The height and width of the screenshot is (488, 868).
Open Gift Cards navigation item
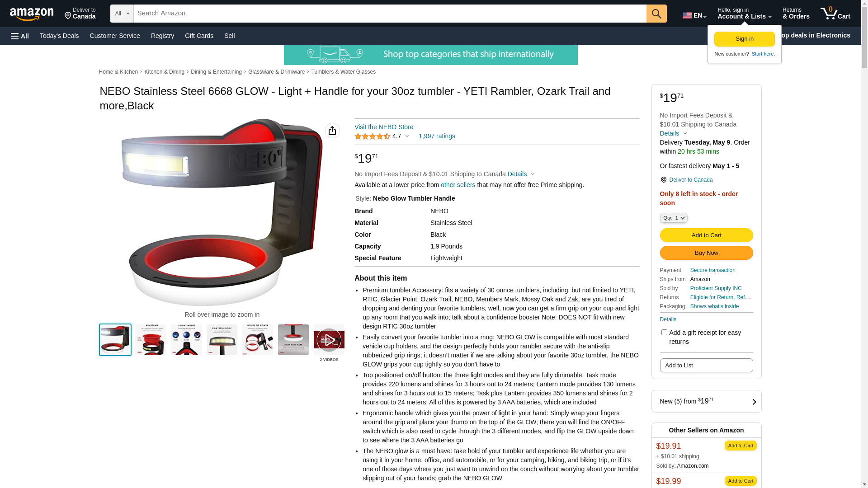tap(199, 36)
